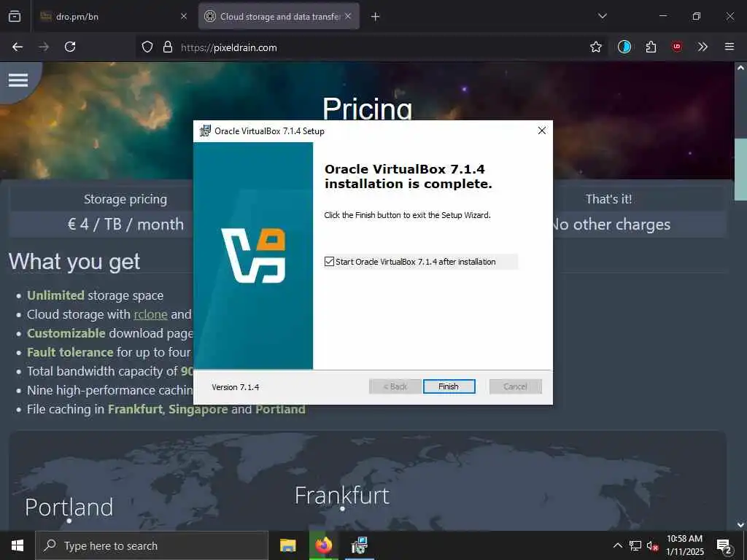
Task: Click the scrollbar up arrow
Action: 740,68
